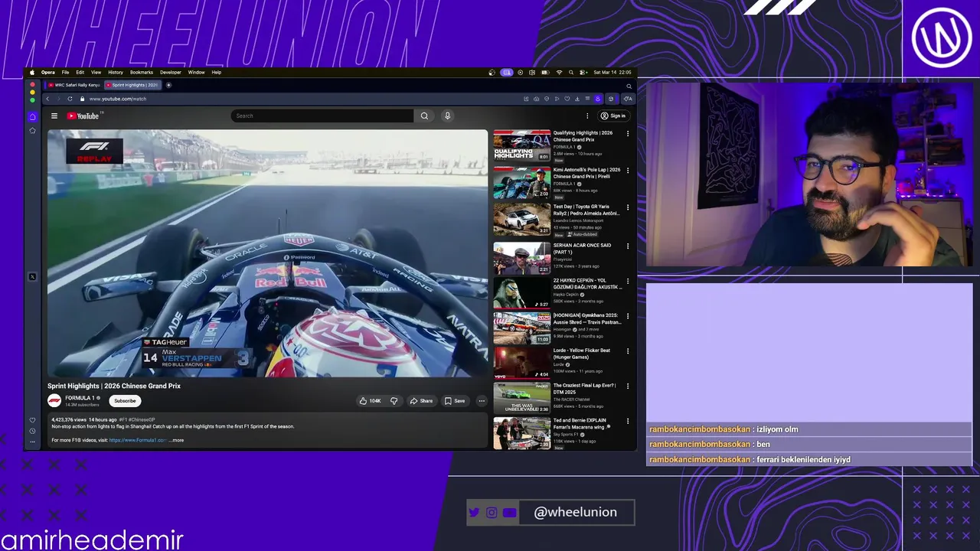Viewport: 980px width, 551px height.
Task: Click the YouTube search magnifier button
Action: [x=424, y=116]
